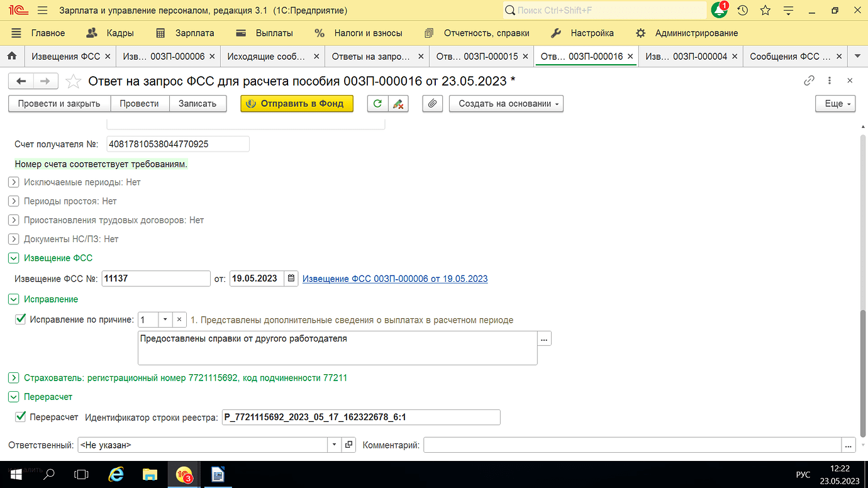Open the "Создать на основании" dropdown
The image size is (868, 488).
[x=506, y=104]
